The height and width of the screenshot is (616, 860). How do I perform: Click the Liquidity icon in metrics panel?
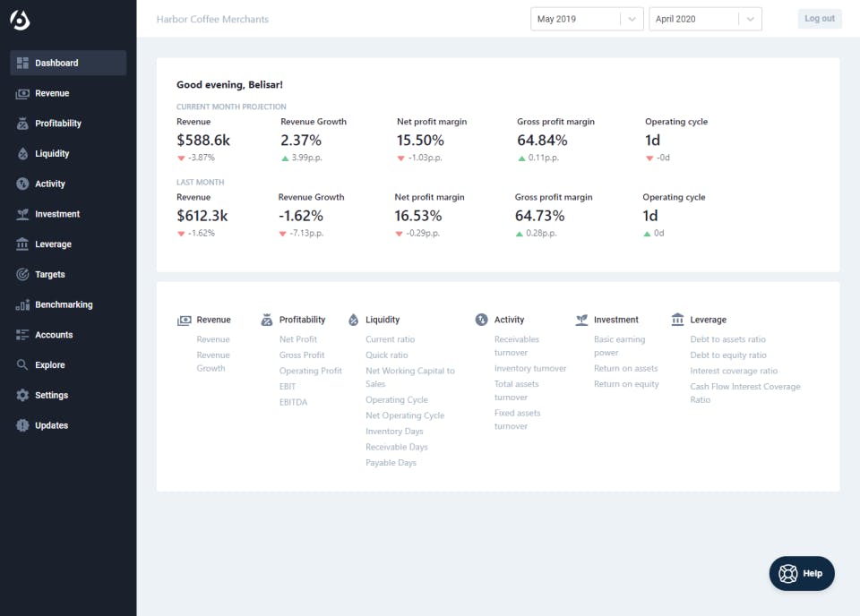pos(354,320)
